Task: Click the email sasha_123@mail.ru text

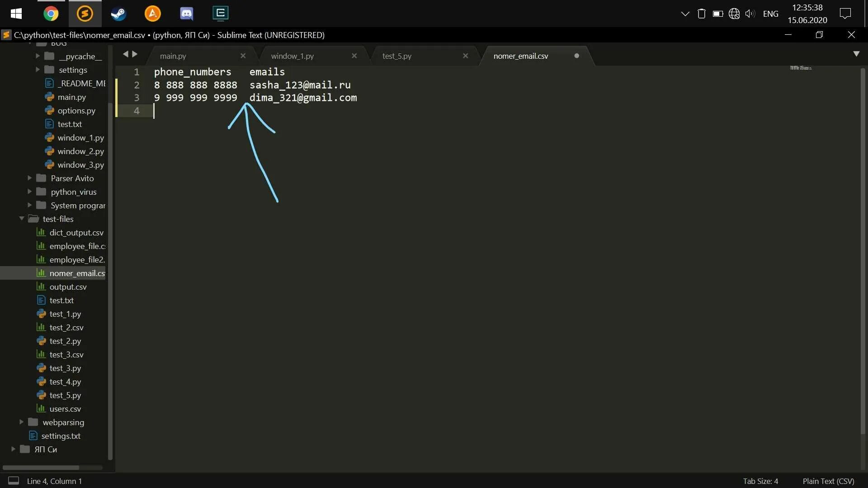Action: click(300, 85)
